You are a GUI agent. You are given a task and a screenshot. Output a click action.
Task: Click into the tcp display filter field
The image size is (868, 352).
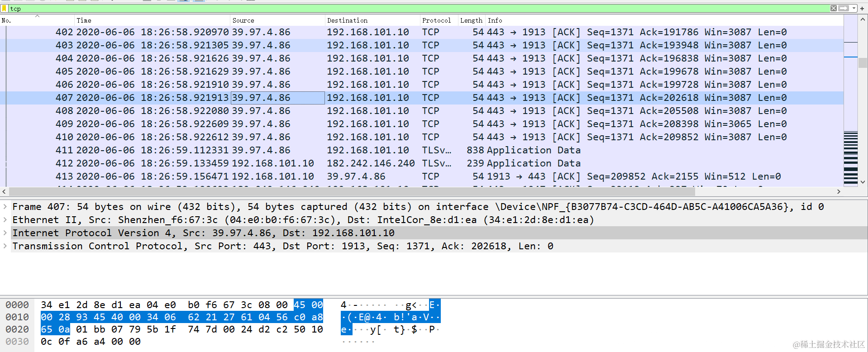pos(419,9)
